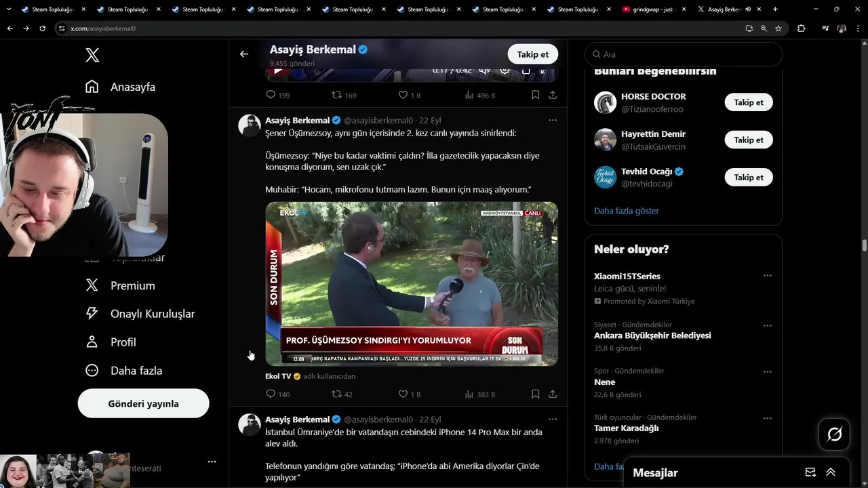This screenshot has height=488, width=868.
Task: Open Asayiş Berkemal avatar on Üşümezsoy post
Action: [250, 125]
